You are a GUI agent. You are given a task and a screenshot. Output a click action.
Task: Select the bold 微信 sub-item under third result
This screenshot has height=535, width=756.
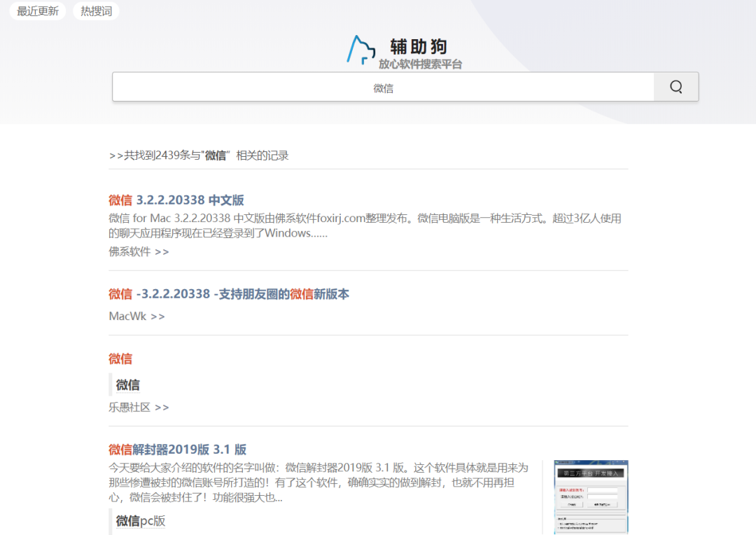(x=127, y=384)
